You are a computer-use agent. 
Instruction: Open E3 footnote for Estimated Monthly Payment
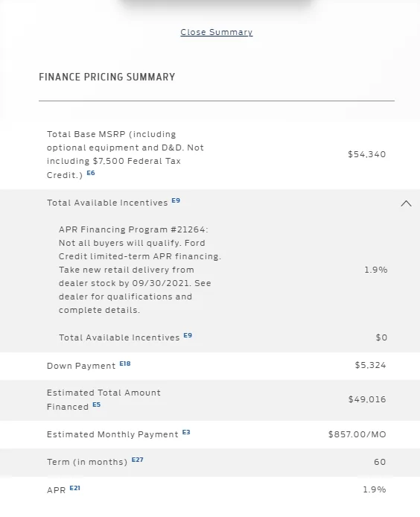pos(186,432)
